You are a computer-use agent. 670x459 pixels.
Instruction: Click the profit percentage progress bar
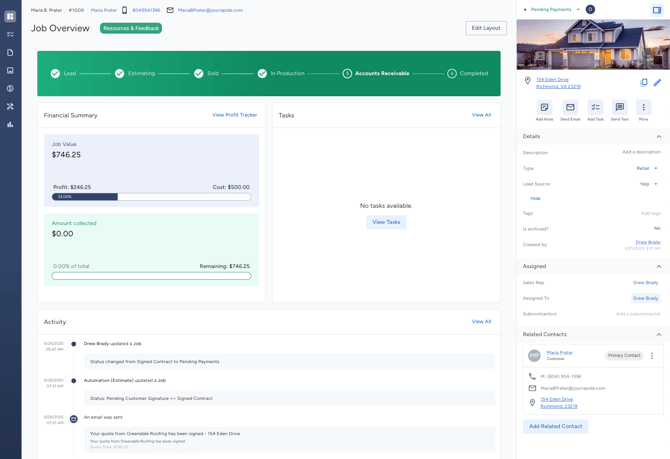point(151,197)
